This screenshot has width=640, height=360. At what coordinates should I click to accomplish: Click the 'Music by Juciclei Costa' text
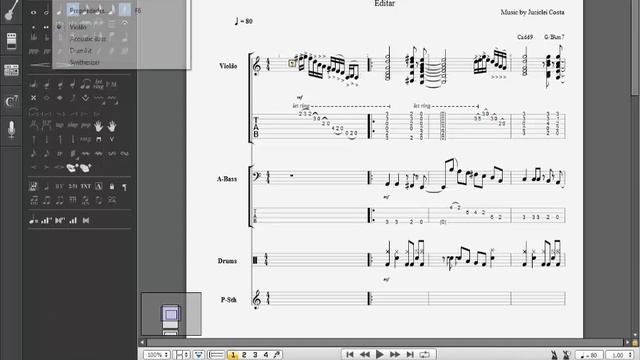pyautogui.click(x=533, y=12)
